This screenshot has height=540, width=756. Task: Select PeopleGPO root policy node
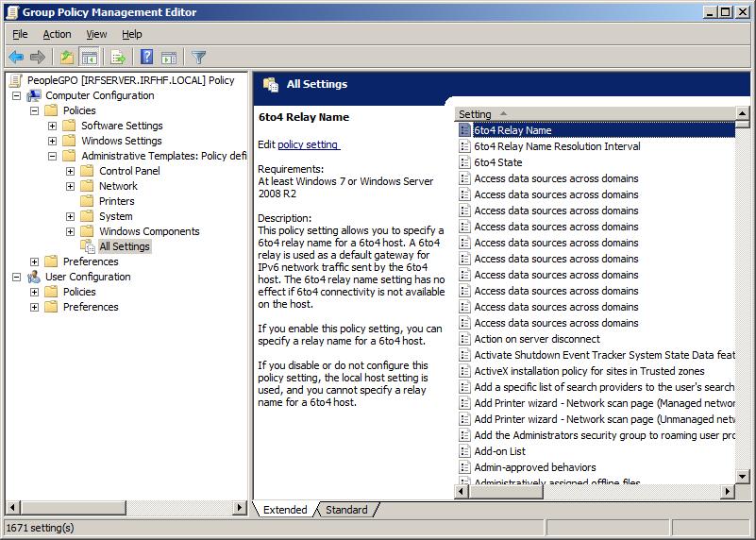[x=130, y=80]
